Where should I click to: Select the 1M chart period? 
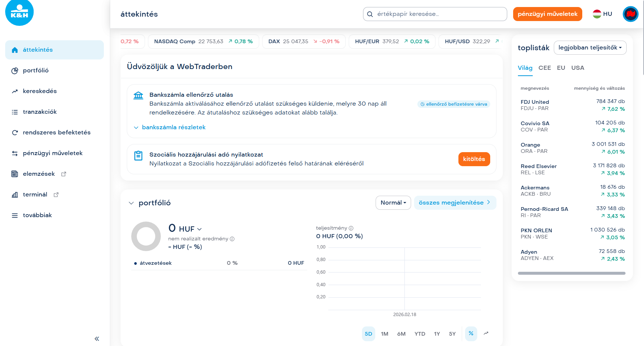384,334
